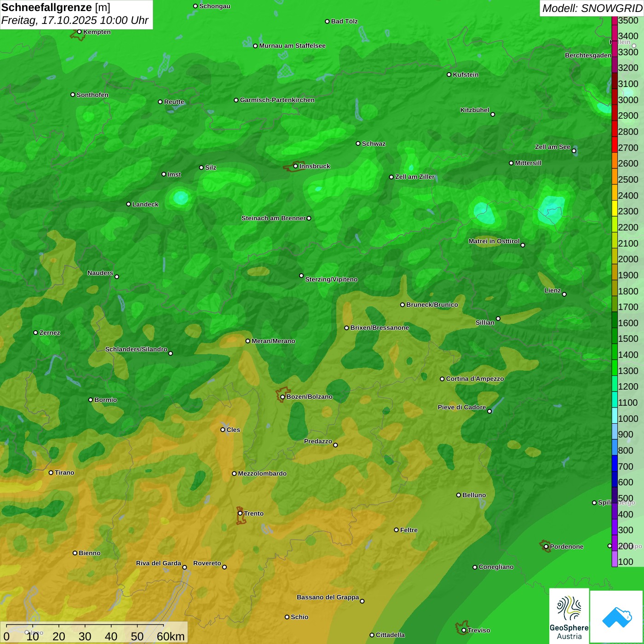The height and width of the screenshot is (644, 644).
Task: Click the Murnau am Staffelsee label
Action: click(x=292, y=46)
